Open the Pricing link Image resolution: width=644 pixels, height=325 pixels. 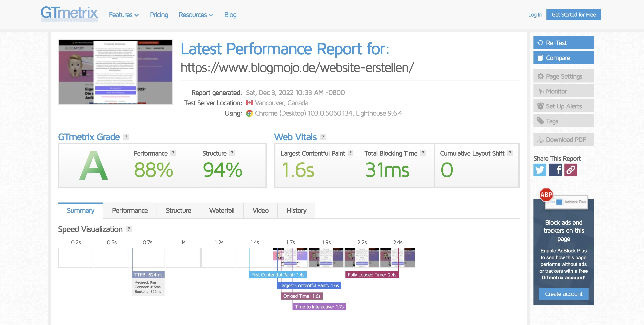coord(159,15)
